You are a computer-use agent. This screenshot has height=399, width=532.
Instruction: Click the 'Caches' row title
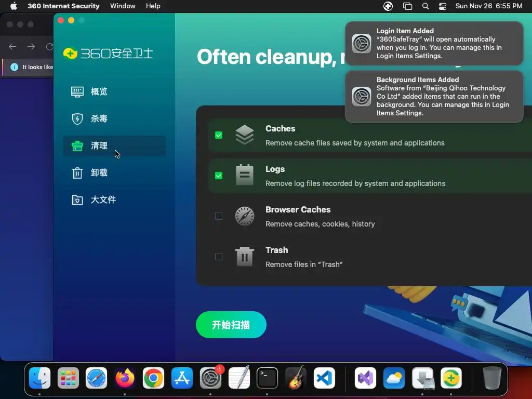[280, 129]
